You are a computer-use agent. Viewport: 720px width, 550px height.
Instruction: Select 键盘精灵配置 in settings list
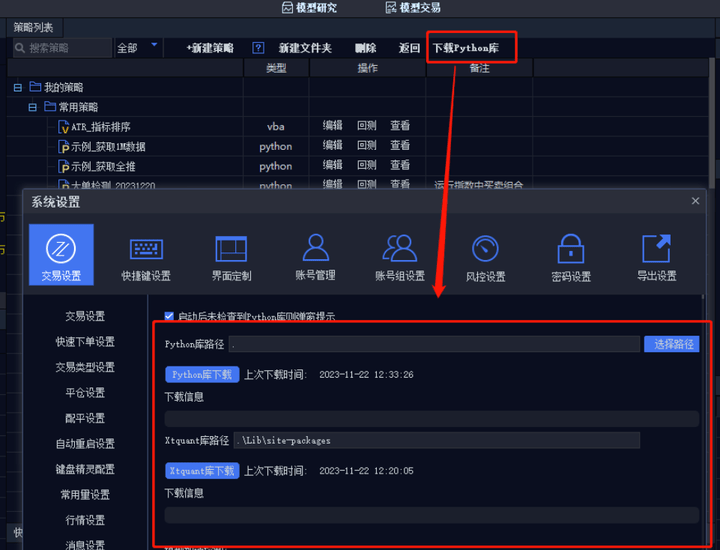pos(85,469)
